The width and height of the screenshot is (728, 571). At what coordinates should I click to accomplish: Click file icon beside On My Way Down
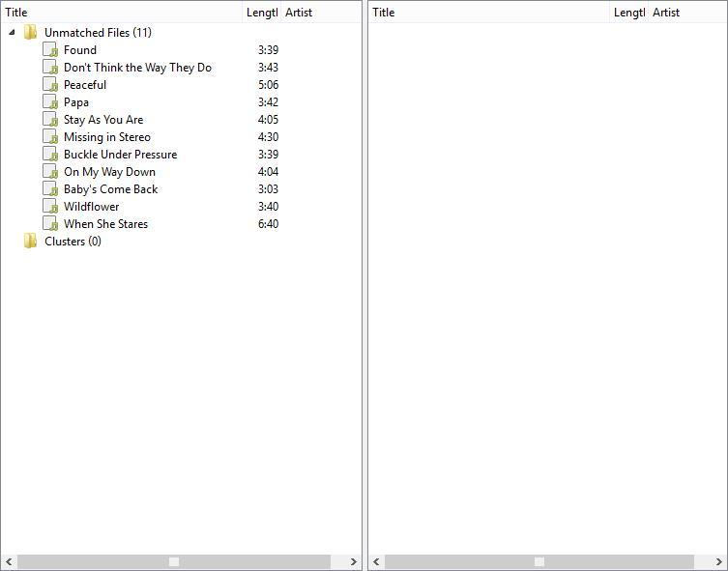[50, 172]
